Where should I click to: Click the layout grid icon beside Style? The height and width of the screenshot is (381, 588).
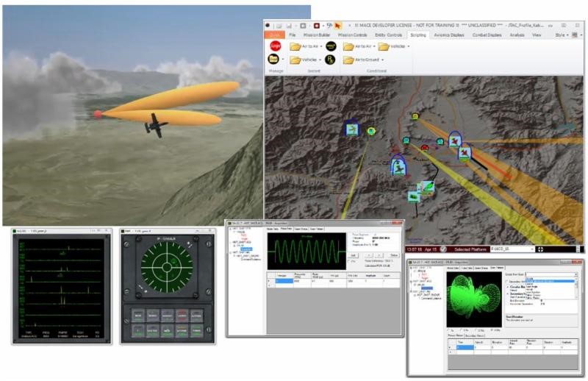(x=575, y=35)
